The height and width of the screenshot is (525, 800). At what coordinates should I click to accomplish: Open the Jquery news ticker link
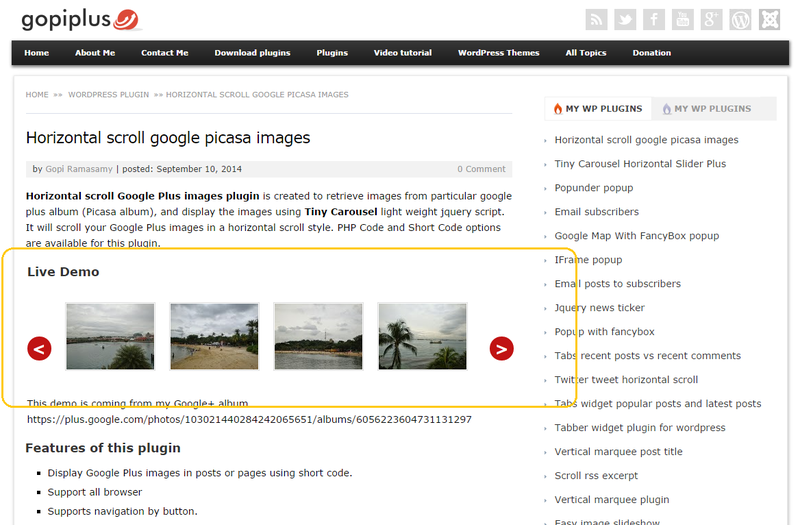(x=599, y=308)
